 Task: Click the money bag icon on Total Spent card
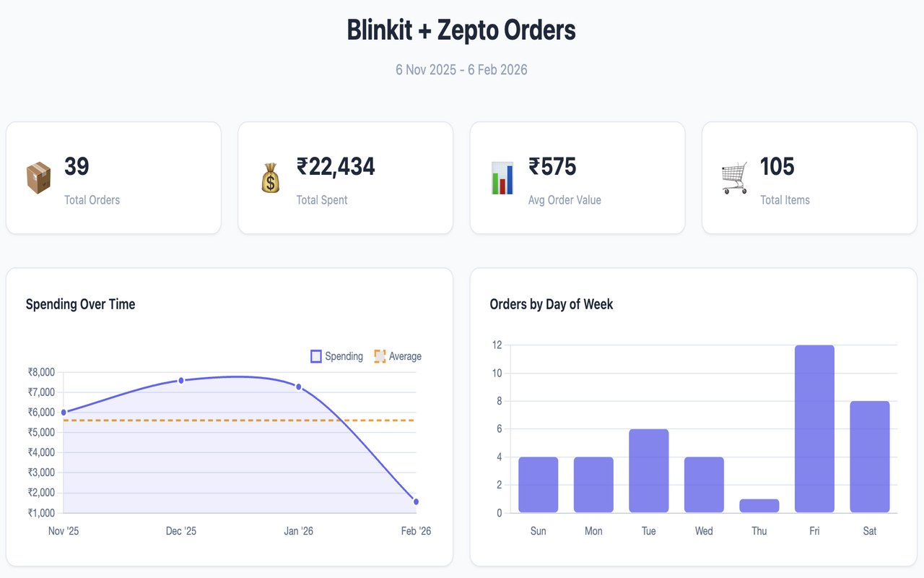point(271,177)
